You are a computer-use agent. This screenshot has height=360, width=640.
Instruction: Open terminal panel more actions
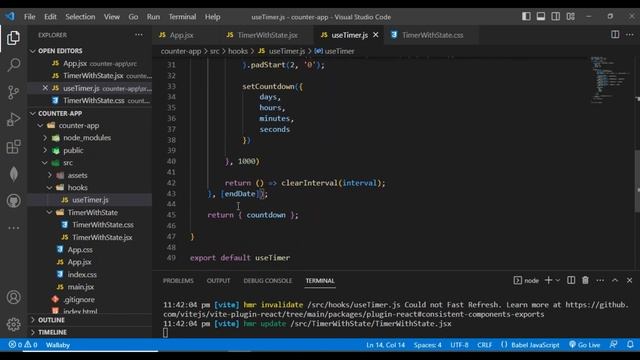point(600,280)
